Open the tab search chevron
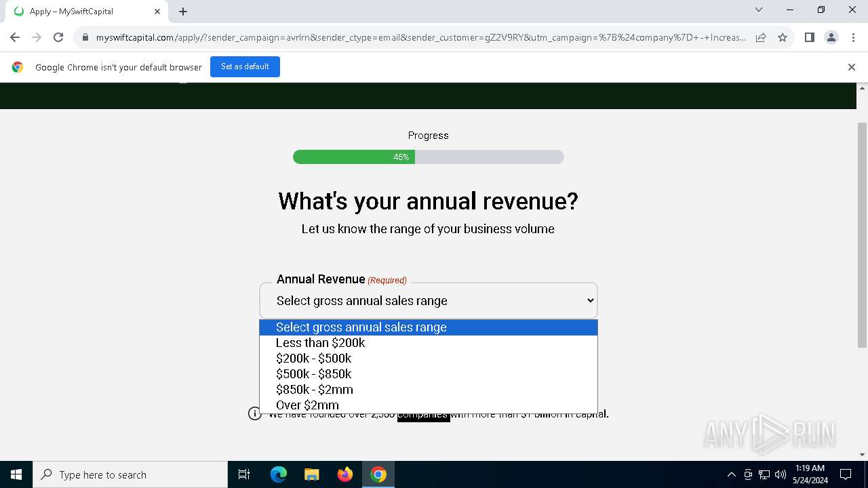The image size is (868, 488). click(x=759, y=9)
